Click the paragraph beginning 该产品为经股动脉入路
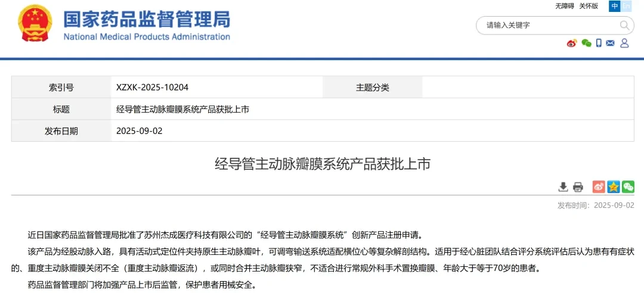This screenshot has height=293, width=644. click(x=323, y=260)
